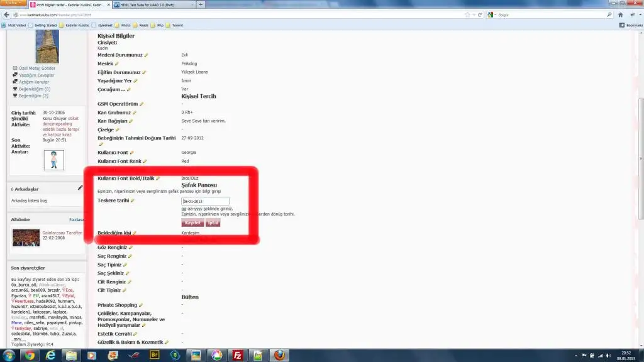Open the Beğendiğim (2) link
This screenshot has width=644, height=362.
pyautogui.click(x=34, y=96)
